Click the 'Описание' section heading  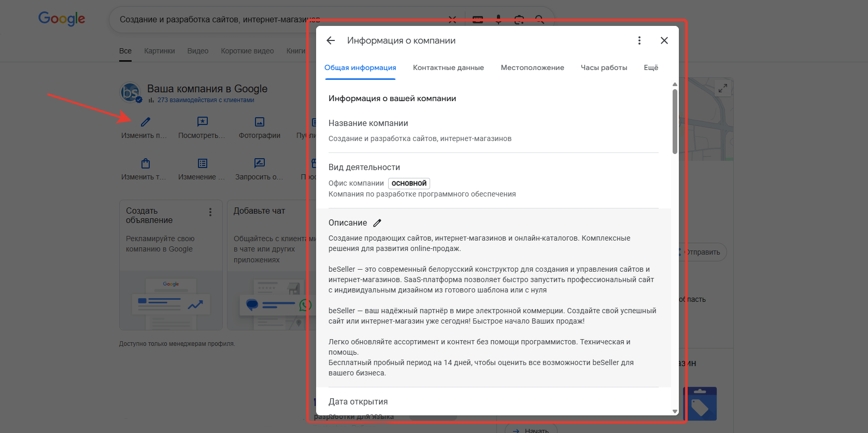pyautogui.click(x=348, y=223)
